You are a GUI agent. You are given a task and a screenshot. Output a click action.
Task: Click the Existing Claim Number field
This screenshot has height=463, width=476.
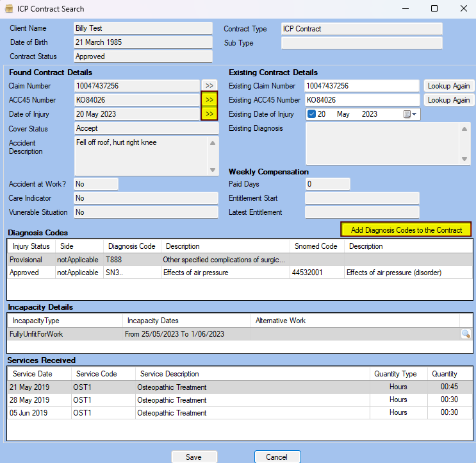[361, 86]
